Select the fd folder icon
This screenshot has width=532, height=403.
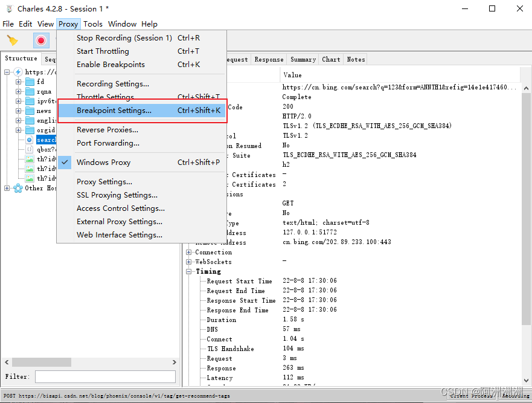pyautogui.click(x=30, y=82)
